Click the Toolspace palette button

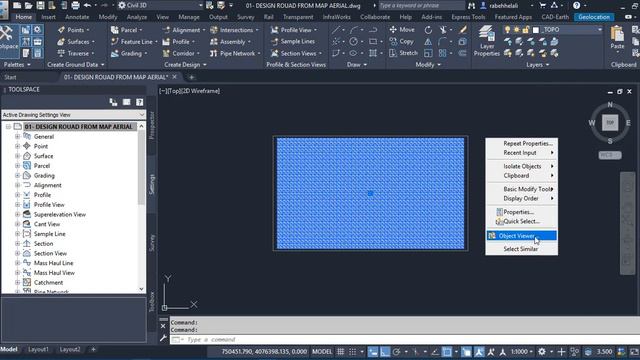point(8,41)
